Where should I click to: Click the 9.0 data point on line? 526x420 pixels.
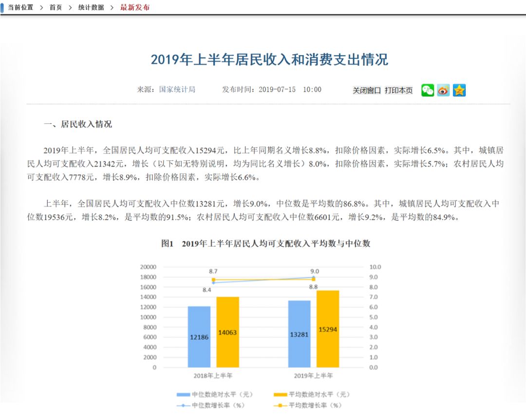313,277
